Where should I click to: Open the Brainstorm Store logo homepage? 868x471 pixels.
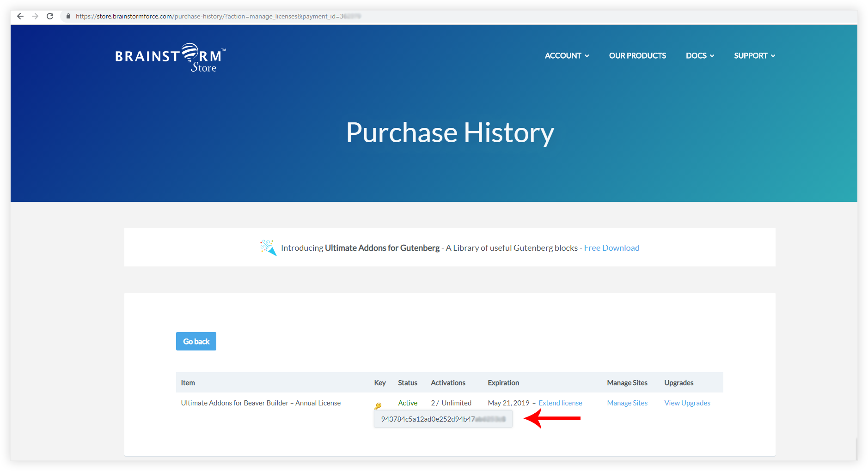pyautogui.click(x=171, y=57)
